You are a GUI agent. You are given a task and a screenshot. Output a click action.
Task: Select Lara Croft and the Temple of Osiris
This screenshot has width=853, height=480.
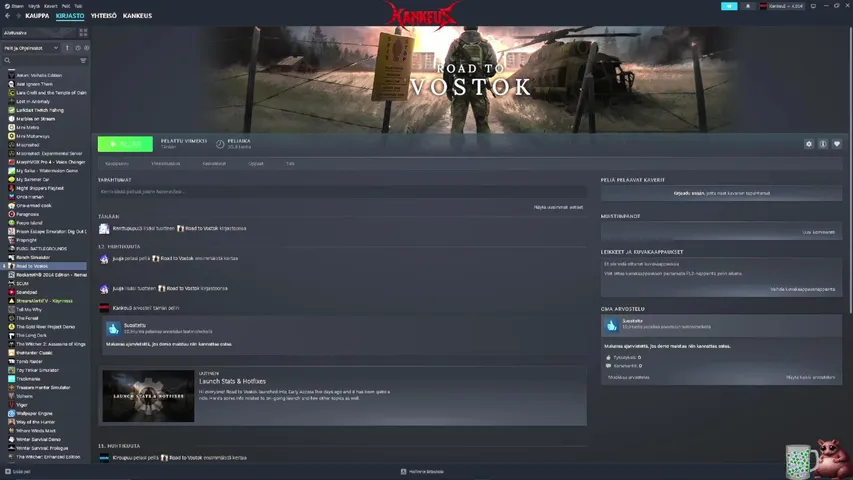47,93
